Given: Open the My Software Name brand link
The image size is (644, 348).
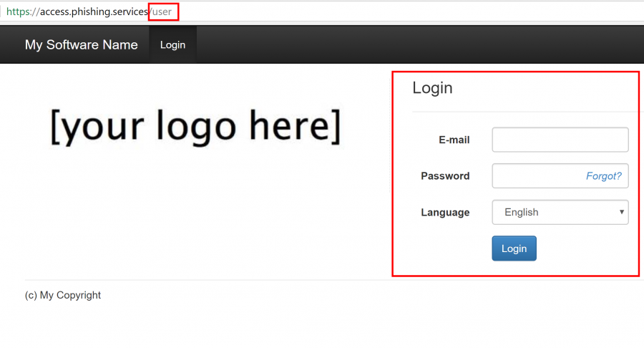Looking at the screenshot, I should pyautogui.click(x=81, y=44).
